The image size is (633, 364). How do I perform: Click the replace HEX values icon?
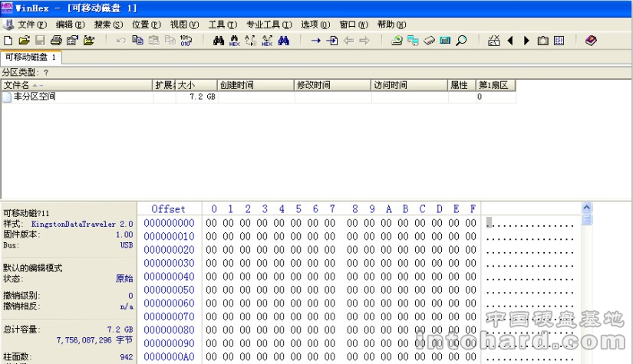tap(267, 41)
